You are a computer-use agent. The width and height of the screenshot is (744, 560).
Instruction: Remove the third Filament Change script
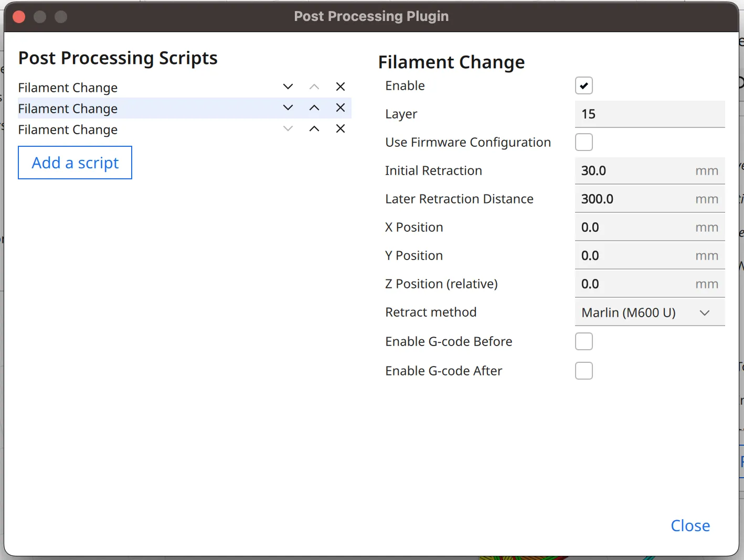tap(341, 129)
